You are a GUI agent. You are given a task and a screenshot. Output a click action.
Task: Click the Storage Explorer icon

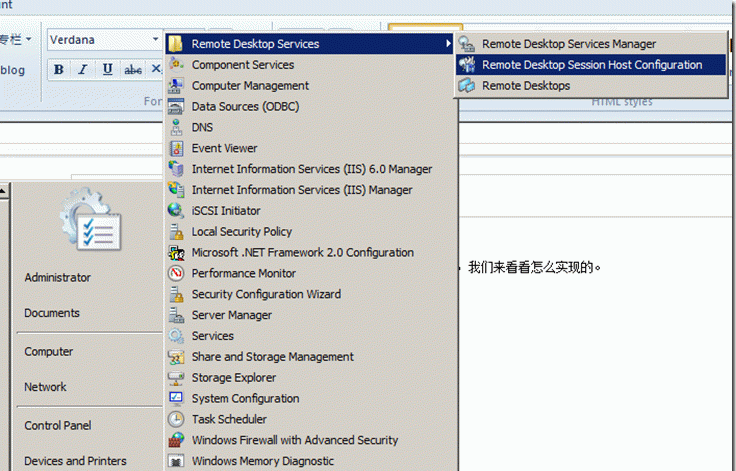[176, 378]
